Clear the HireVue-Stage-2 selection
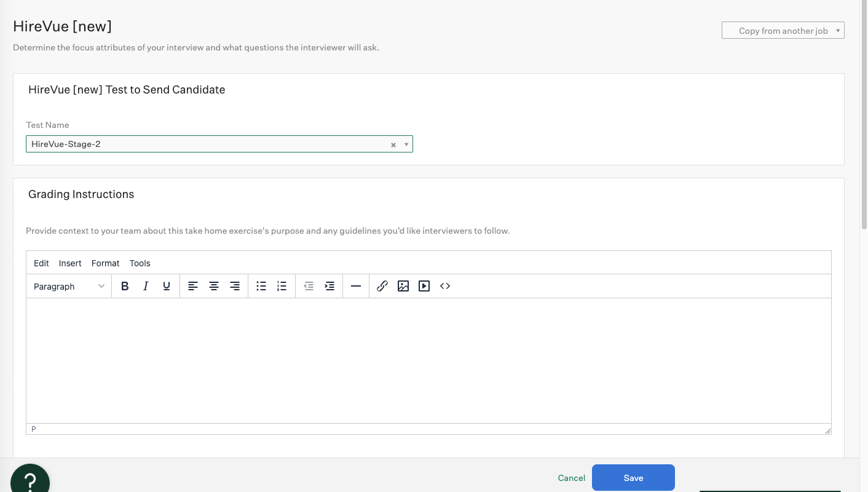 (x=393, y=145)
